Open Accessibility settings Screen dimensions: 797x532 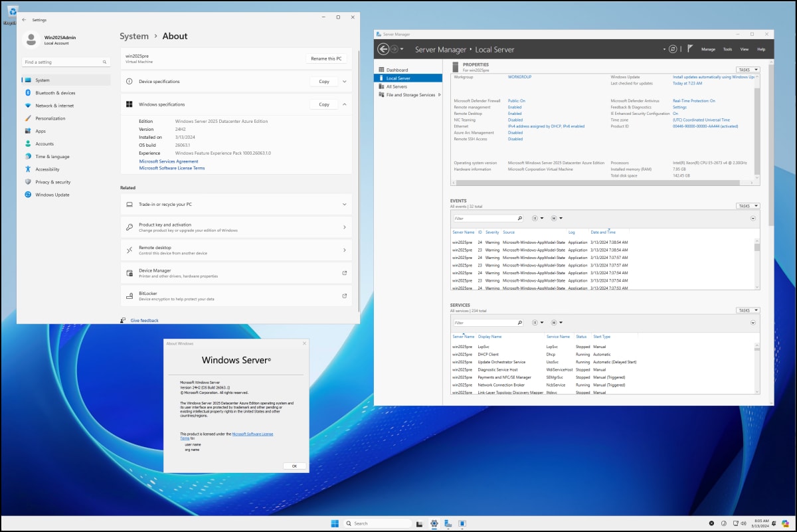click(66, 169)
